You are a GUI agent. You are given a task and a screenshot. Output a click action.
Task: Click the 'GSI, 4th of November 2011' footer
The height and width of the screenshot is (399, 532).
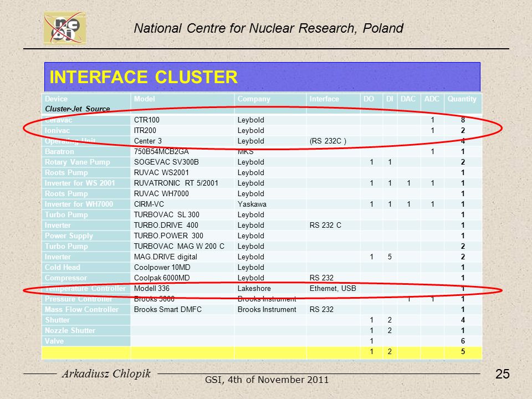coord(267,380)
